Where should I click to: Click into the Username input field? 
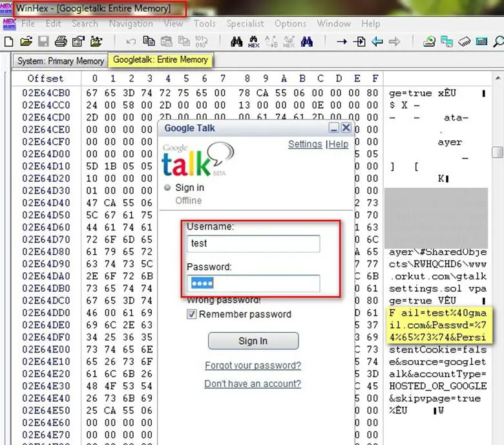(x=253, y=244)
